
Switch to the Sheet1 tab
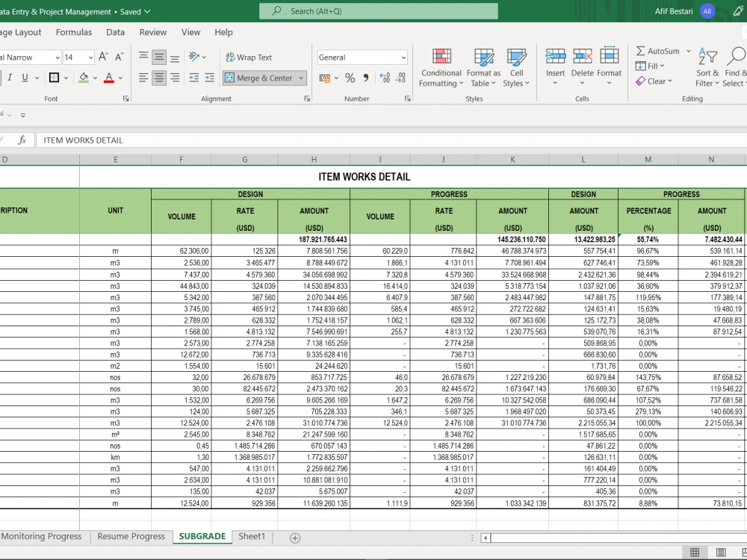(252, 536)
